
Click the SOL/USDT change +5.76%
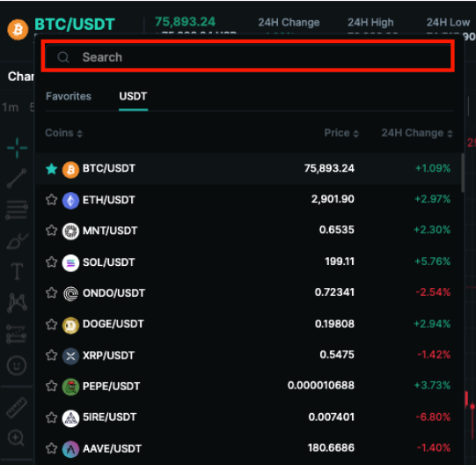coord(432,262)
